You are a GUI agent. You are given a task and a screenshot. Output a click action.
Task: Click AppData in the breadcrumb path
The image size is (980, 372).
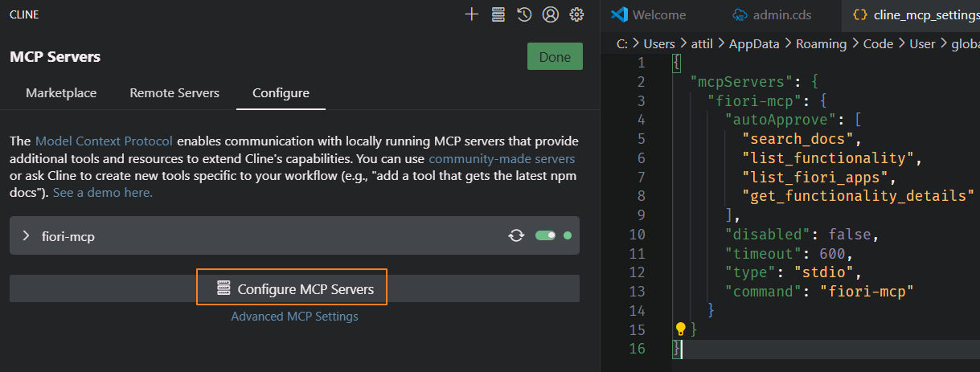[754, 44]
